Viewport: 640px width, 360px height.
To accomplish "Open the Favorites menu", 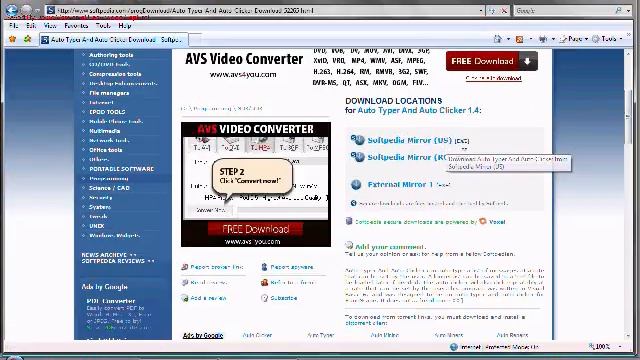I will click(x=76, y=26).
